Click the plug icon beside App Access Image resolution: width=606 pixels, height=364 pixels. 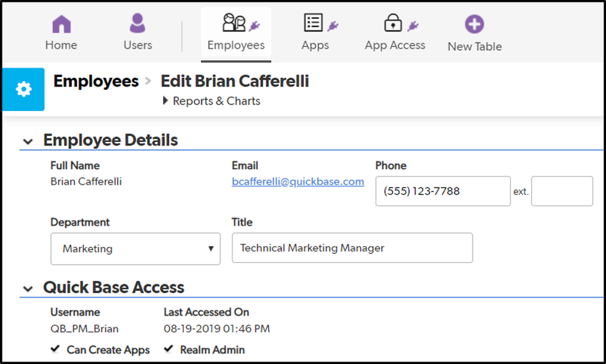click(412, 26)
